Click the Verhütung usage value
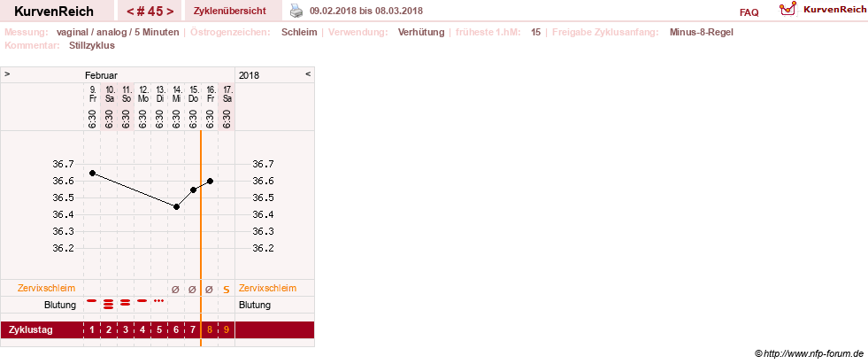This screenshot has height=364, width=868. [x=421, y=32]
